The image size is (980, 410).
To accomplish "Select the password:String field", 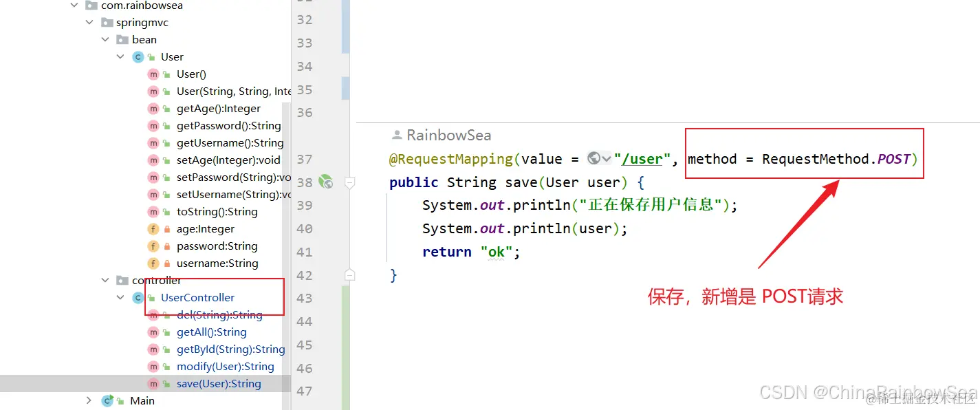I will 217,246.
